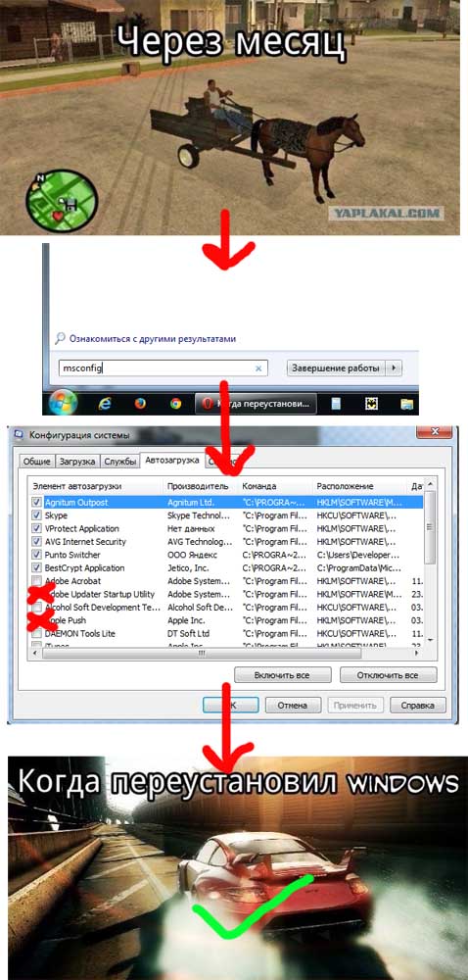Switch to the Opera window 'Когда переустанови...'
The image size is (468, 980).
coord(256,404)
